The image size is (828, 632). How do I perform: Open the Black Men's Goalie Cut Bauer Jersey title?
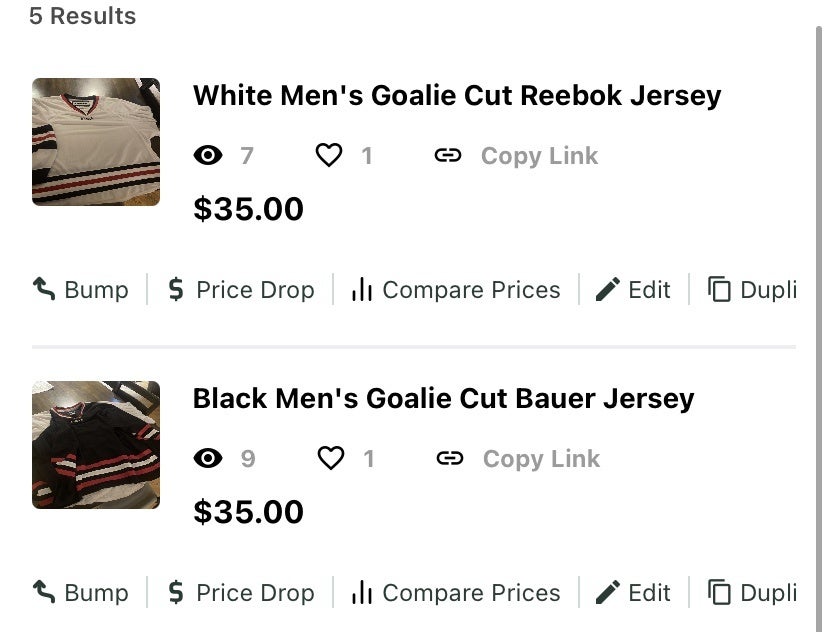click(x=443, y=399)
